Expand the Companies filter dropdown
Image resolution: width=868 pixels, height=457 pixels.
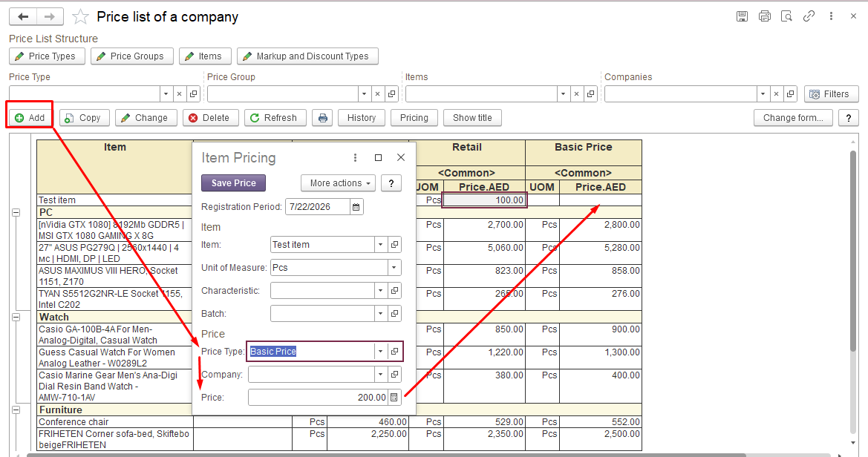point(763,94)
